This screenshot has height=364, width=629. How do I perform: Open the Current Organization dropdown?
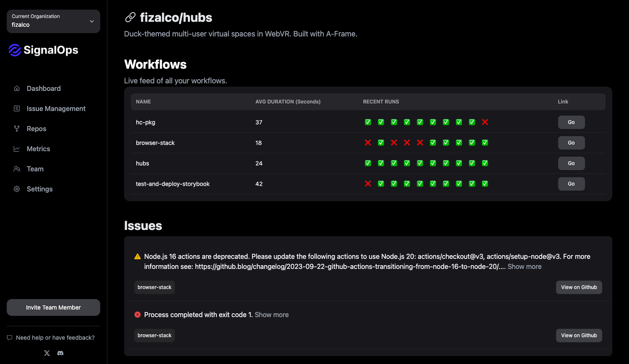pyautogui.click(x=53, y=21)
